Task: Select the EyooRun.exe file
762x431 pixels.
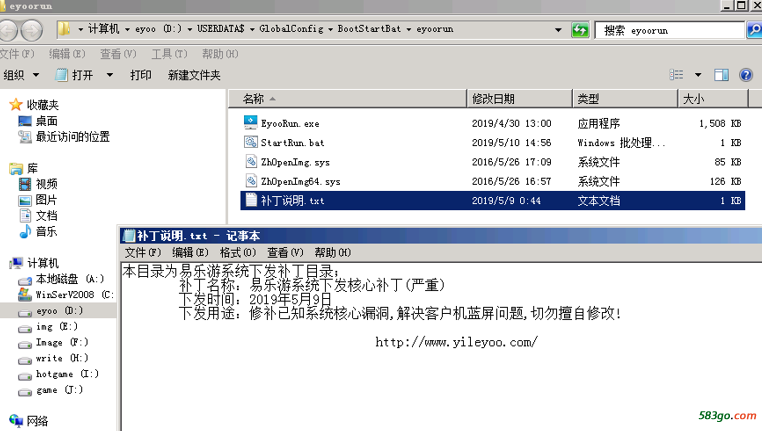Action: tap(289, 123)
